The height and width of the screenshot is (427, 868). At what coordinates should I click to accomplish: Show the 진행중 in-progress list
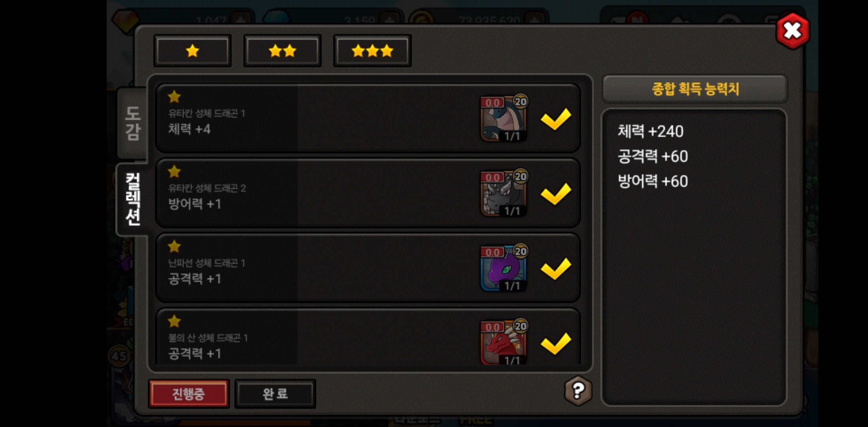[x=189, y=394]
